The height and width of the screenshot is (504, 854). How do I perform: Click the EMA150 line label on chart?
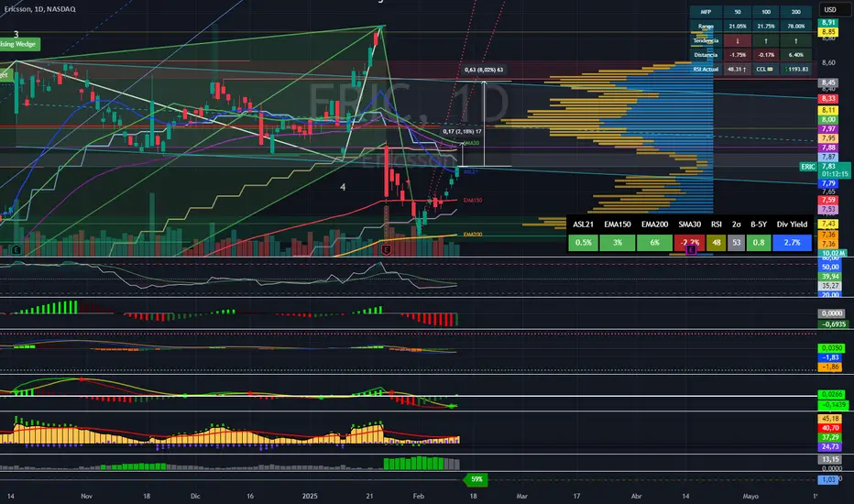pyautogui.click(x=473, y=201)
